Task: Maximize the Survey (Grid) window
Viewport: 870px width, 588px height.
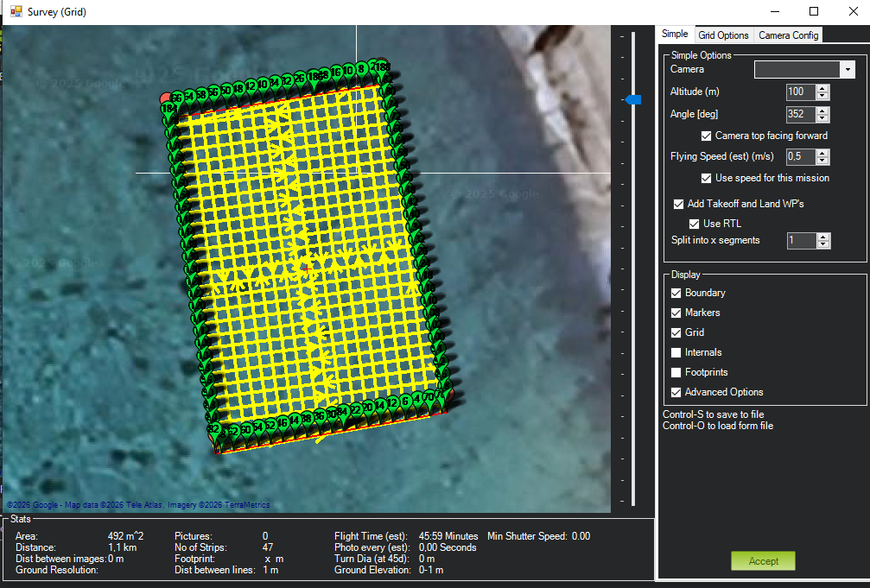Action: 813,12
